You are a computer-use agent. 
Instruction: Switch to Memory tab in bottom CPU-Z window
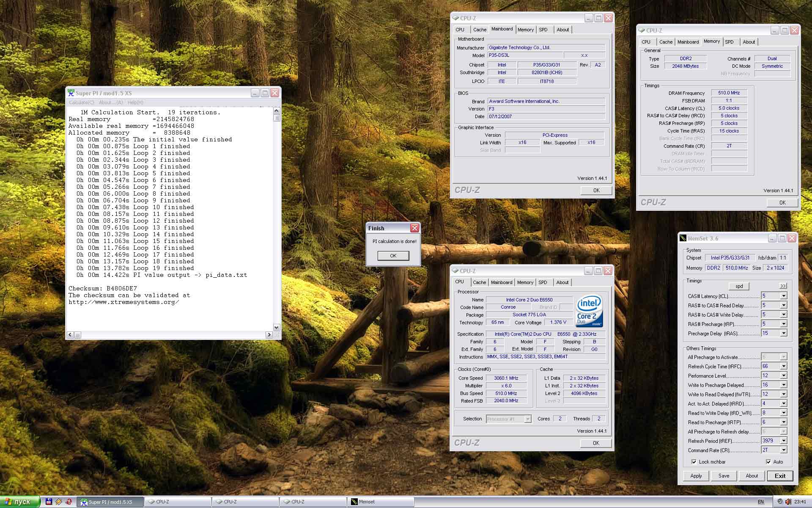(x=525, y=282)
